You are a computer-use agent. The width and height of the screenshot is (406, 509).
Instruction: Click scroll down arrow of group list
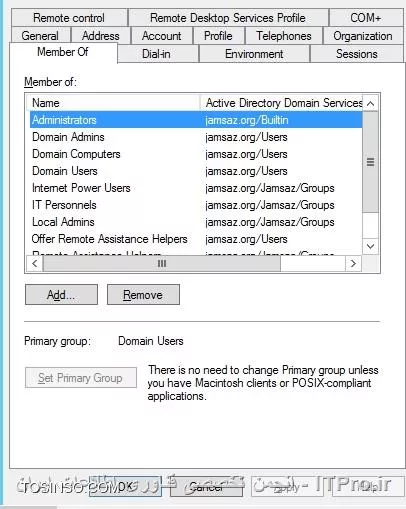click(x=370, y=246)
